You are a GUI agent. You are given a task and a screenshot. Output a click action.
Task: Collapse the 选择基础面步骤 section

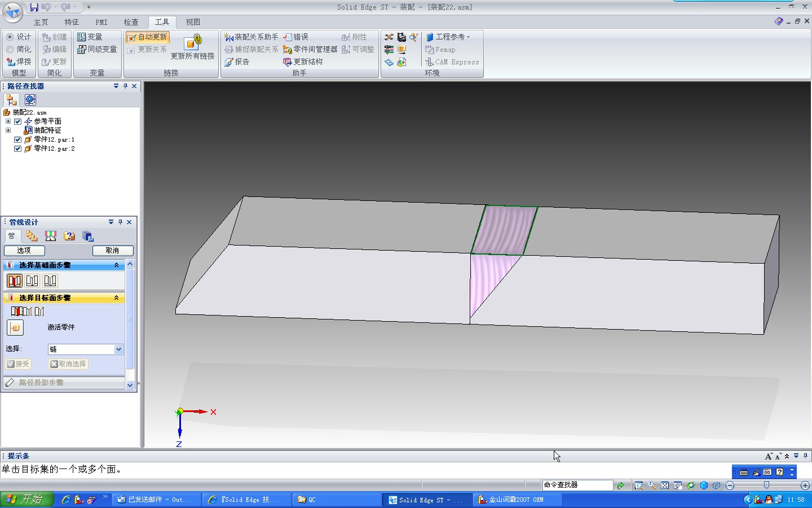click(117, 265)
